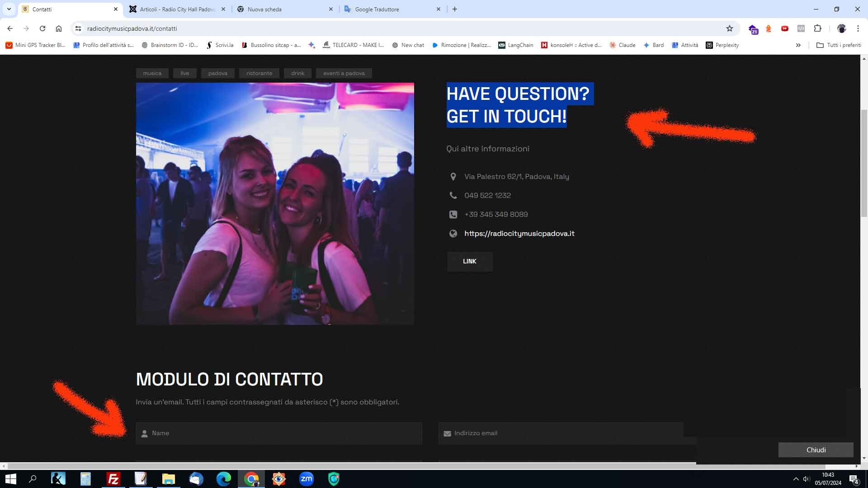Open the Chrome extensions puzzle icon
868x488 pixels.
click(x=817, y=28)
